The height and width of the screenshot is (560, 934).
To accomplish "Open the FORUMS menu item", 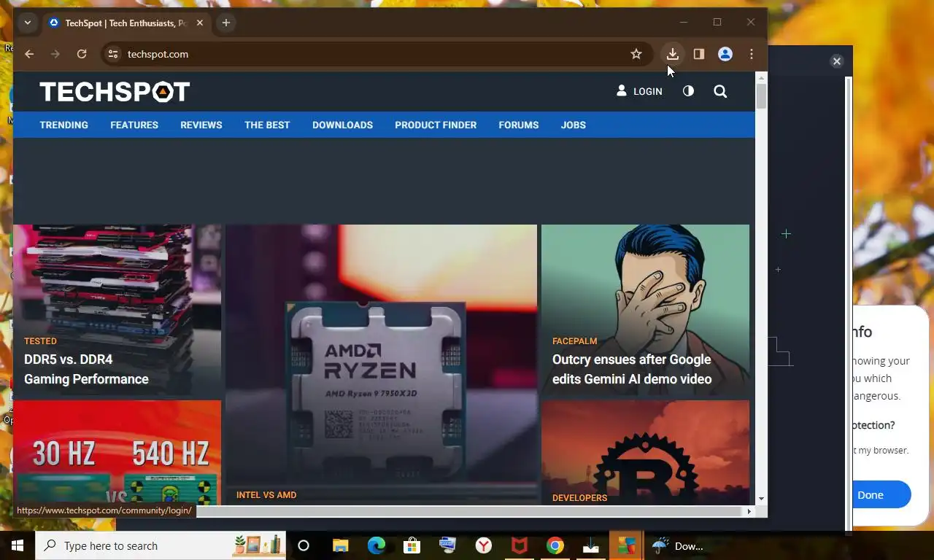I will (519, 125).
